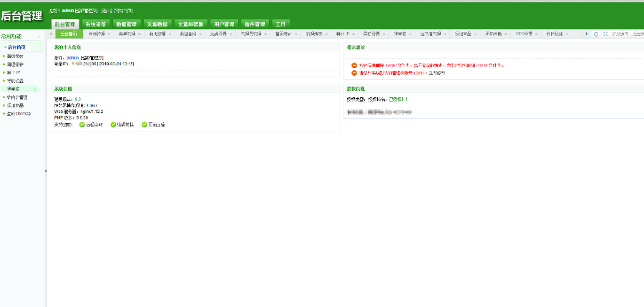This screenshot has width=644, height=307.
Task: Click the login timestamp 2018-03-24
Action: coord(116,64)
